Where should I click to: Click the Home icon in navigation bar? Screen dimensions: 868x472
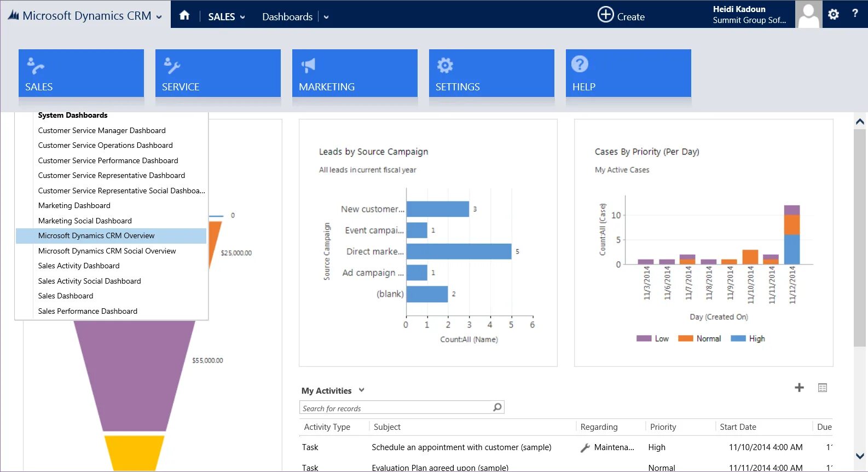coord(184,15)
